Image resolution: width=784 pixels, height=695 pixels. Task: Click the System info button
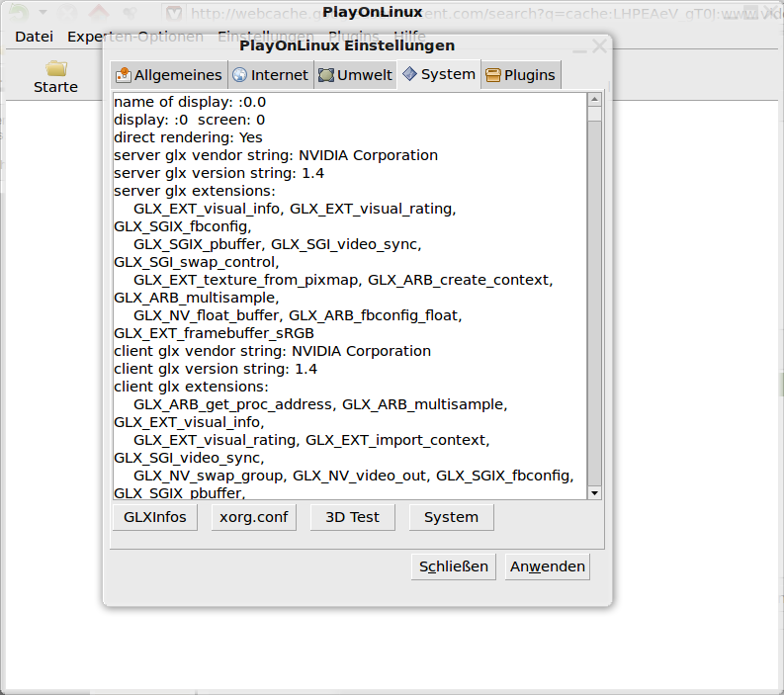(x=451, y=517)
